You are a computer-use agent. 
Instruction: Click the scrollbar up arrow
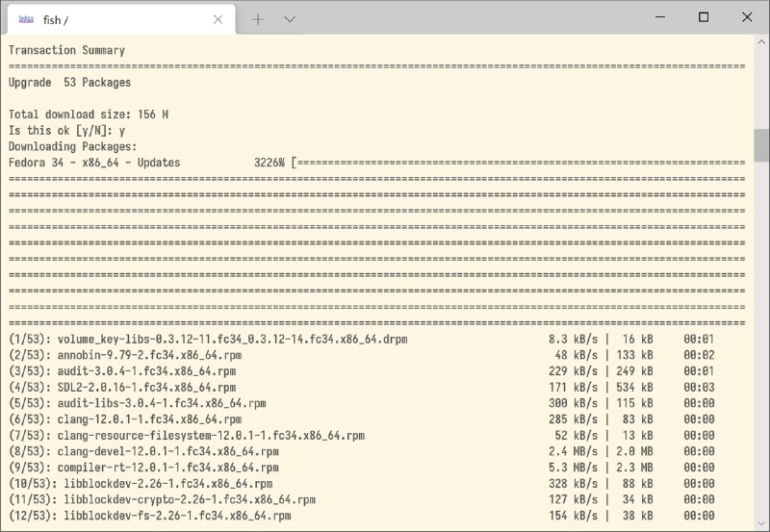tap(761, 42)
